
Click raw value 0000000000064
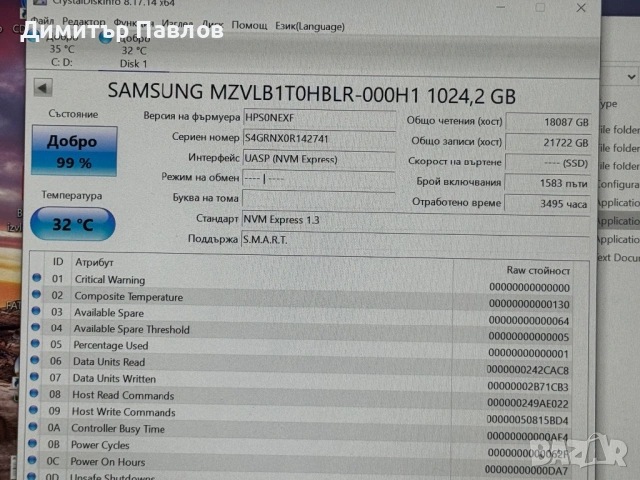529,321
